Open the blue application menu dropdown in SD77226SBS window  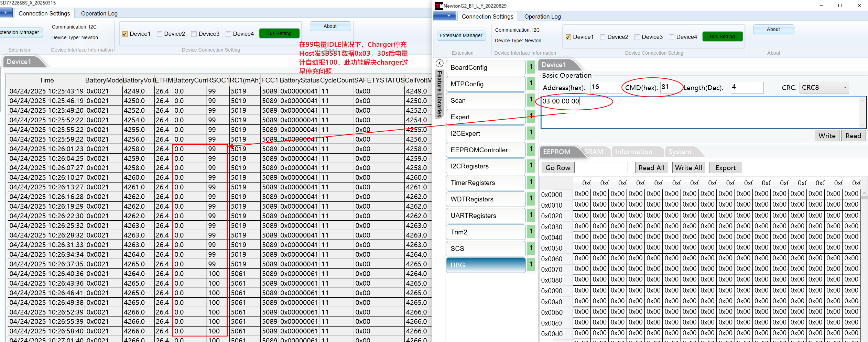pyautogui.click(x=6, y=13)
